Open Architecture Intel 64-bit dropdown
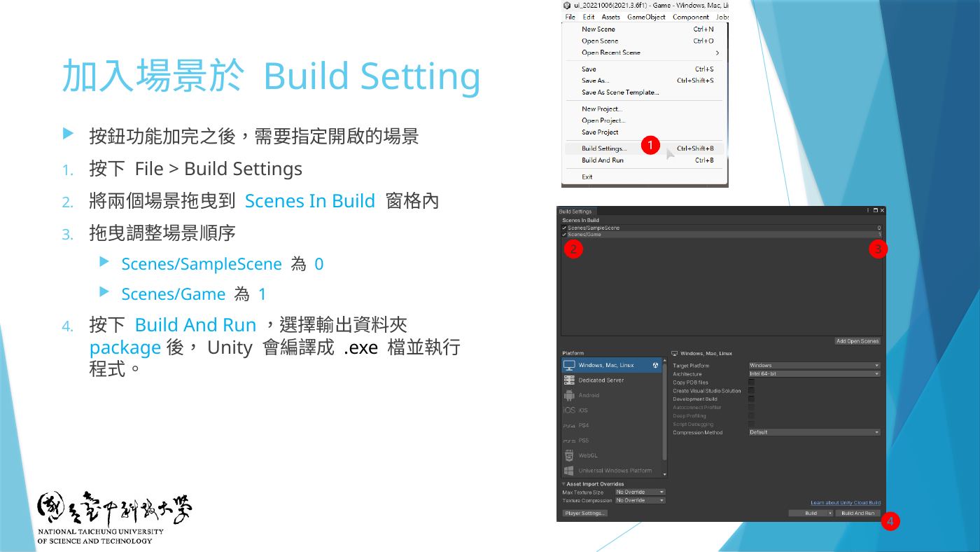980x552 pixels. pos(814,374)
